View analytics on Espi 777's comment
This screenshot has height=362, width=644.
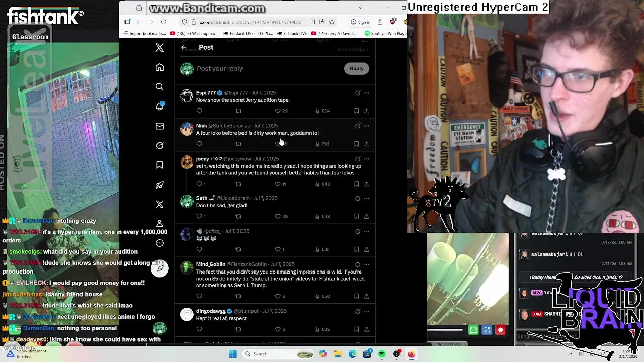click(322, 111)
